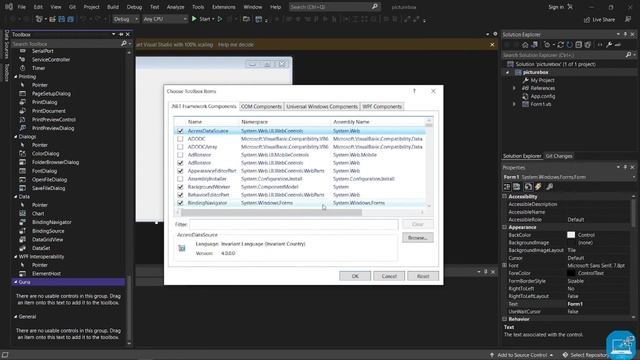
Task: Click Cancel in the dialog
Action: 389,276
